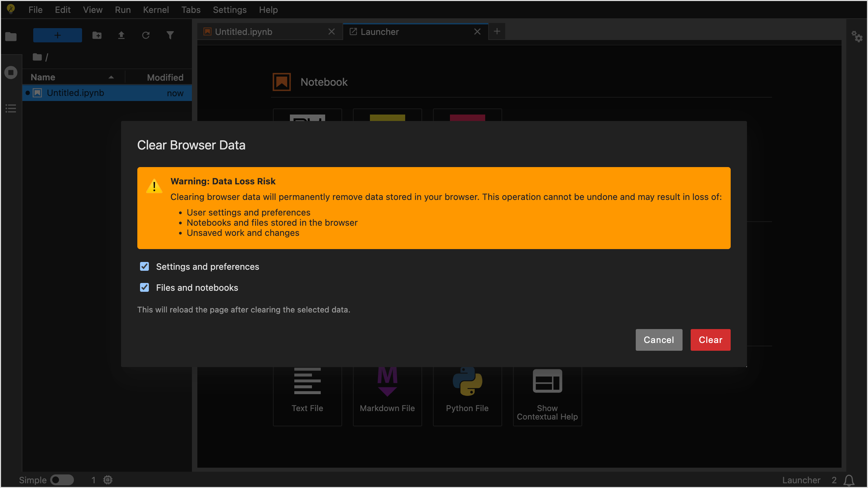This screenshot has width=868, height=488.
Task: Select Untitled.ipynb in the file list
Action: pyautogui.click(x=75, y=93)
